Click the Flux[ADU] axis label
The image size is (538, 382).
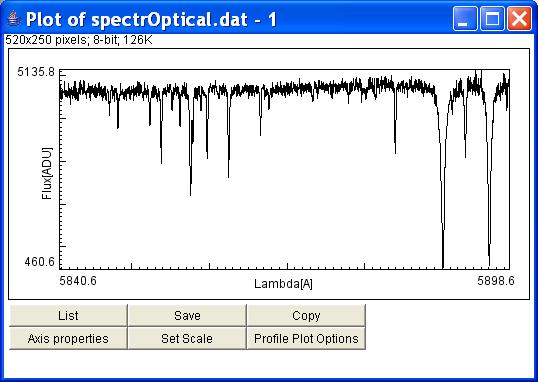point(47,174)
